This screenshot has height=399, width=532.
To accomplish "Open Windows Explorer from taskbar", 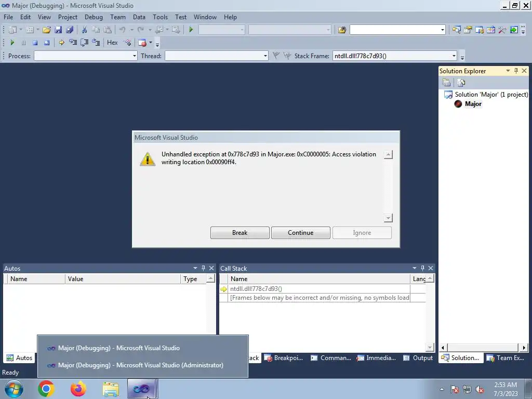I will (x=111, y=389).
